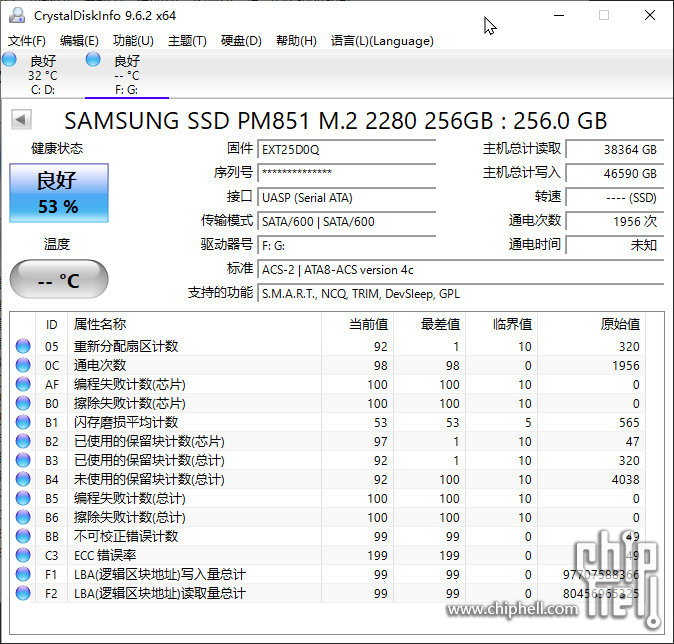Click status orb for attribute B5

pos(23,498)
